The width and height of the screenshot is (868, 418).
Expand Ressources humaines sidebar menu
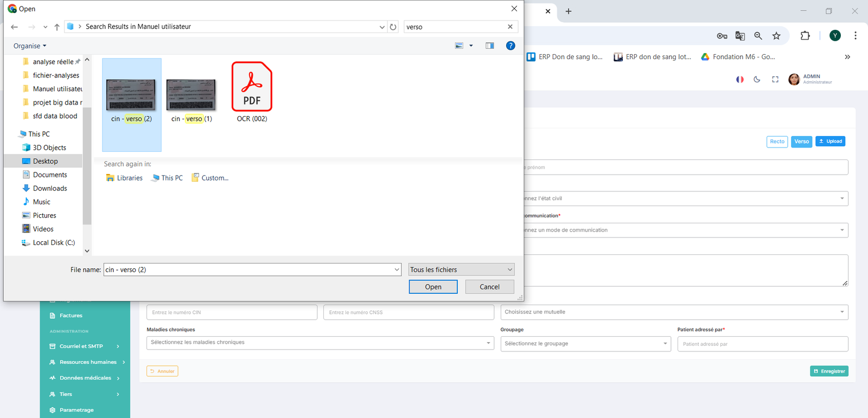tap(87, 362)
